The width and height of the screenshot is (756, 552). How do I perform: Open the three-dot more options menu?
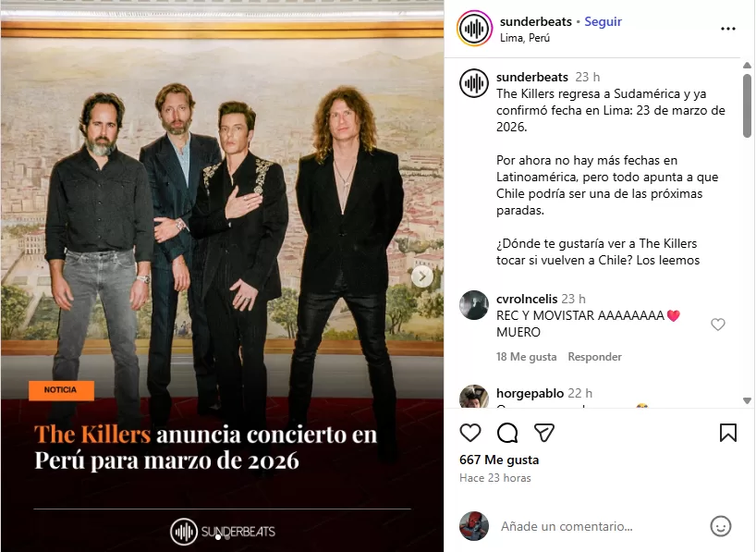(728, 29)
